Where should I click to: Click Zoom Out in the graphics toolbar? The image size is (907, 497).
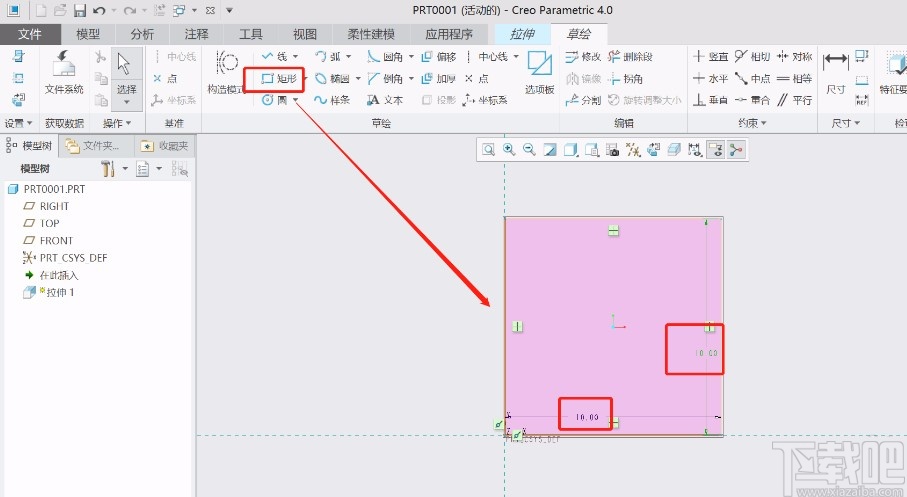pos(529,150)
